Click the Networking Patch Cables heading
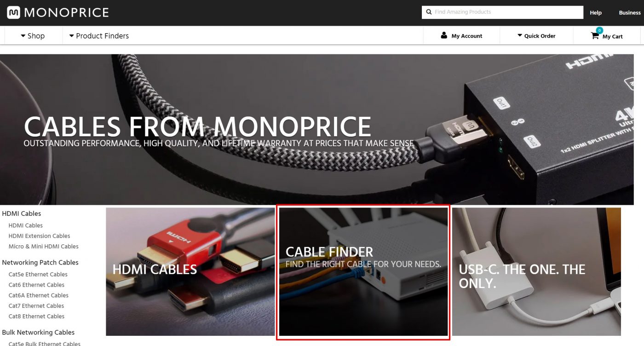This screenshot has height=346, width=644. 40,263
